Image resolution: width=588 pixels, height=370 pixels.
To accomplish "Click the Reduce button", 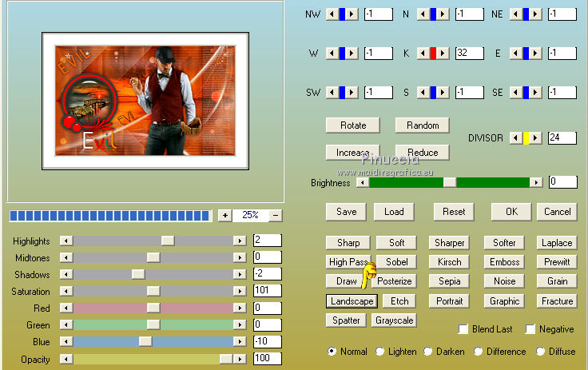I will (423, 153).
